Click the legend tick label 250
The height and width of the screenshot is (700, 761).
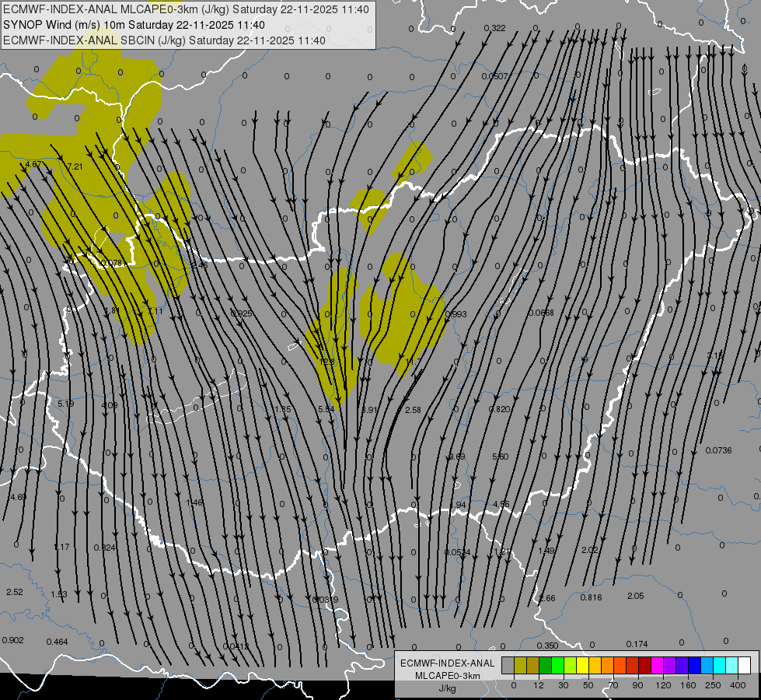coord(713,685)
